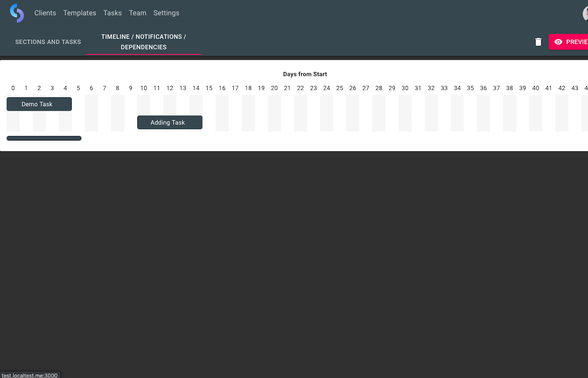This screenshot has height=378, width=588.
Task: Open the user avatar at top right
Action: (x=585, y=14)
